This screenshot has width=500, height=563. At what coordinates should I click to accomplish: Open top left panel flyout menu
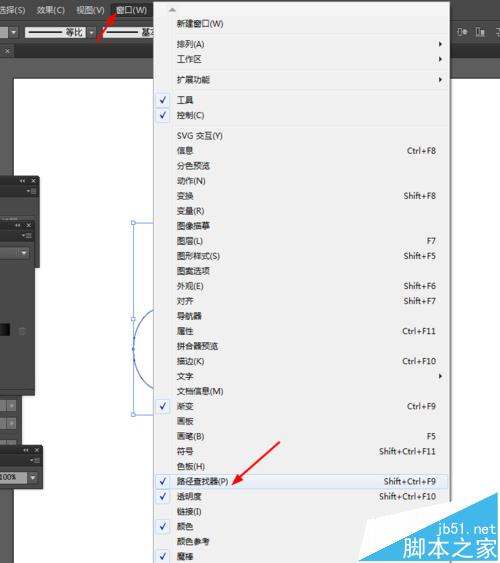32,191
